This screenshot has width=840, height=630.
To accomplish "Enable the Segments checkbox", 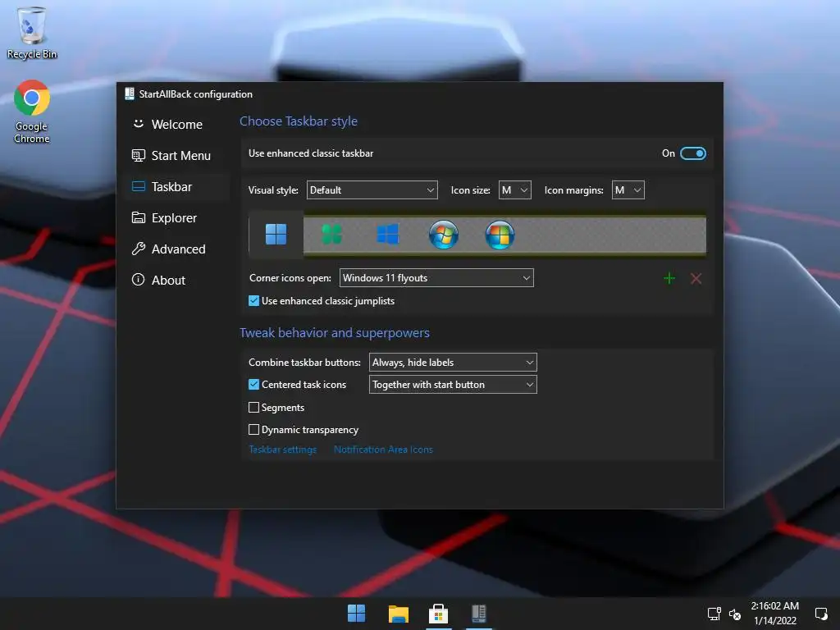I will click(254, 408).
